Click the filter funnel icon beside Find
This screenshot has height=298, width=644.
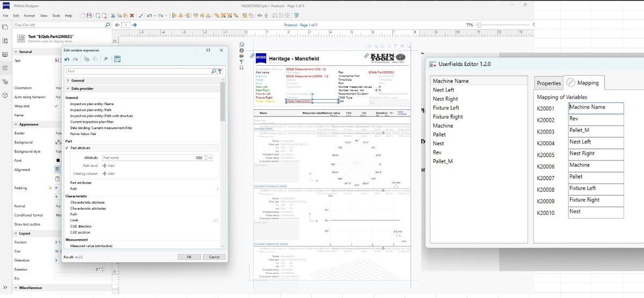220,71
